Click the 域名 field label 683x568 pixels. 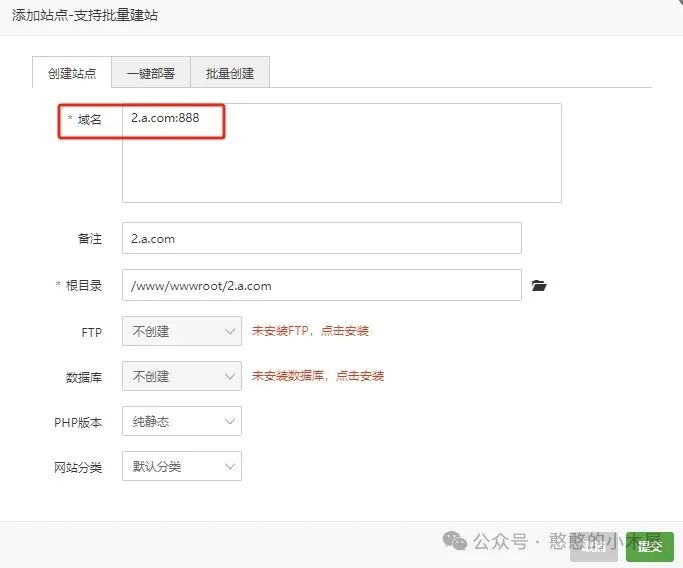coord(89,119)
